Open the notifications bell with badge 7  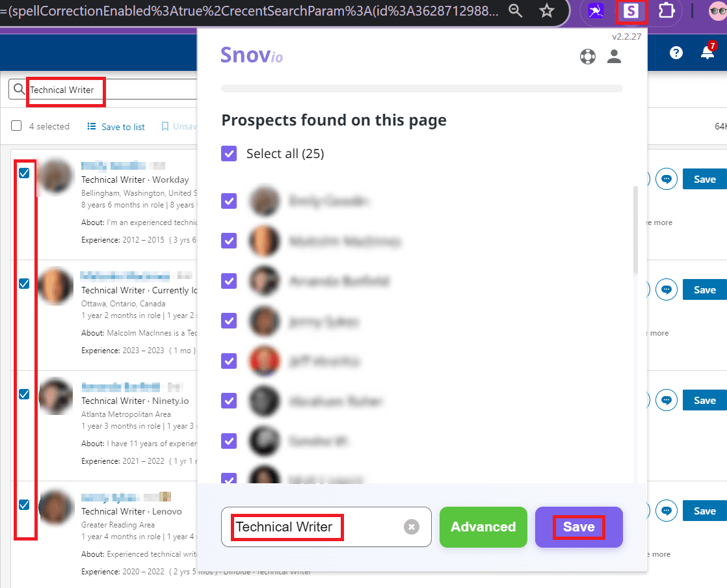707,53
